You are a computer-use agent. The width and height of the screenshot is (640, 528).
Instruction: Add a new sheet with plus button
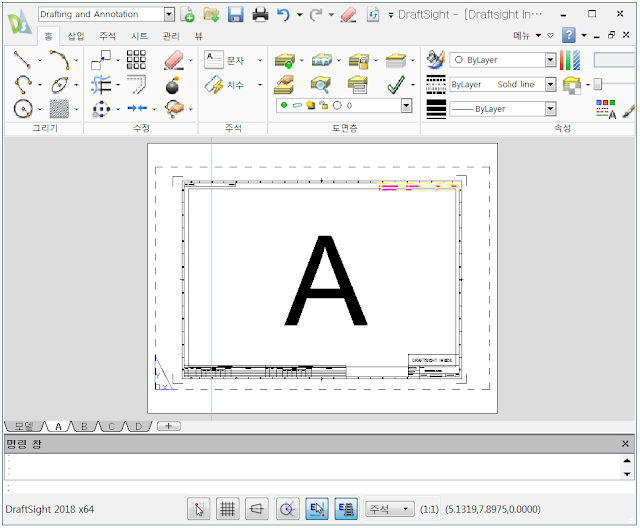[169, 426]
